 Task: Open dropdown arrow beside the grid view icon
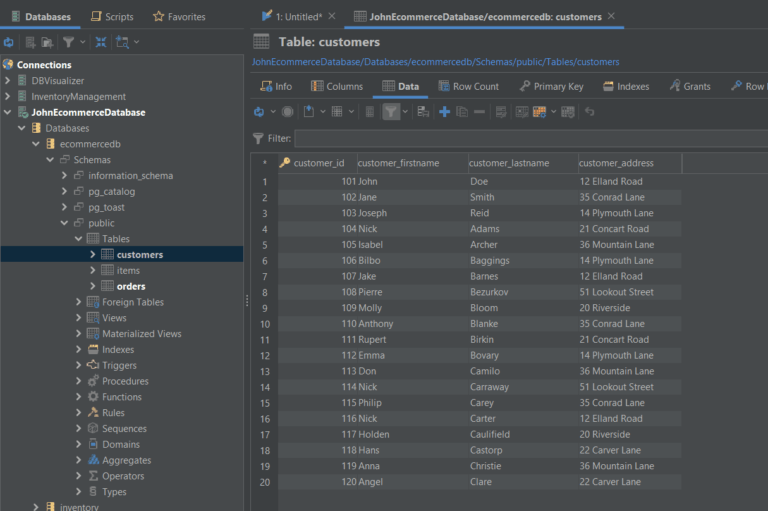click(x=351, y=112)
